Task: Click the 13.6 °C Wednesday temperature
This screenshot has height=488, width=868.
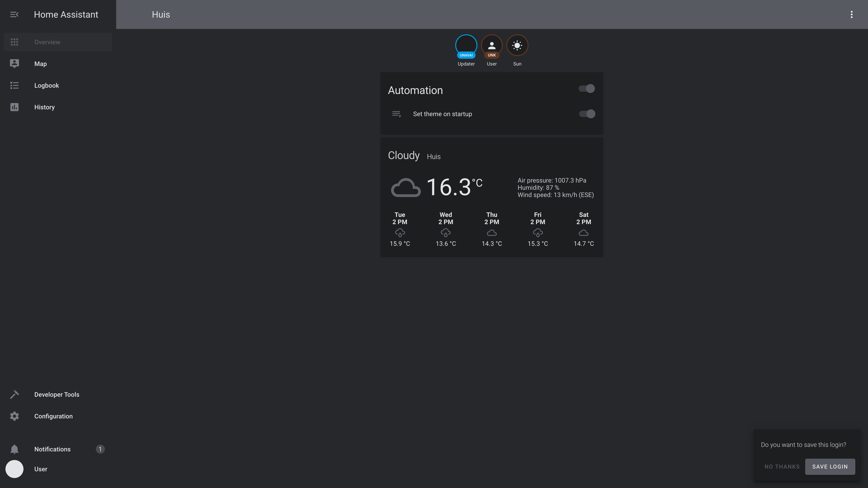Action: 446,244
